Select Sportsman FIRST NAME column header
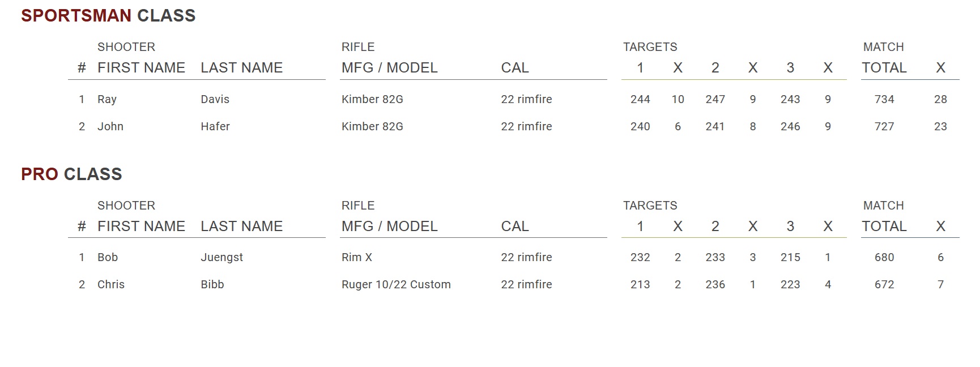 [141, 68]
